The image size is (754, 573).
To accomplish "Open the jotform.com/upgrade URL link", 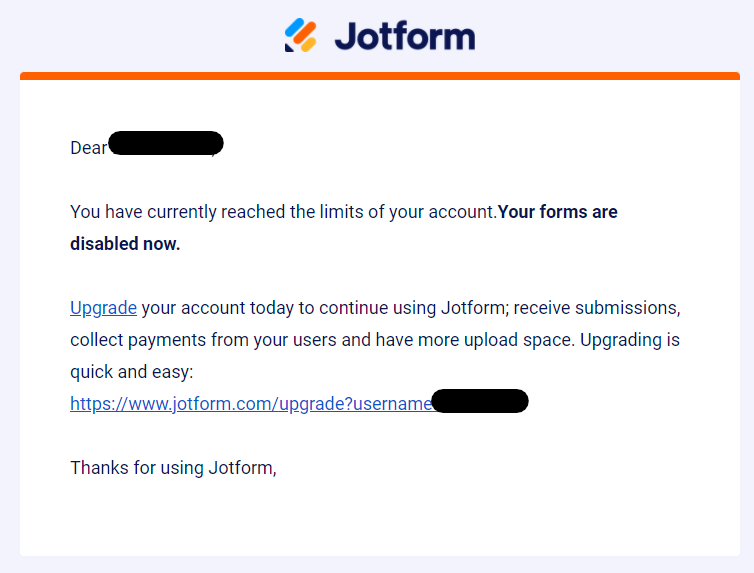I will pyautogui.click(x=251, y=404).
